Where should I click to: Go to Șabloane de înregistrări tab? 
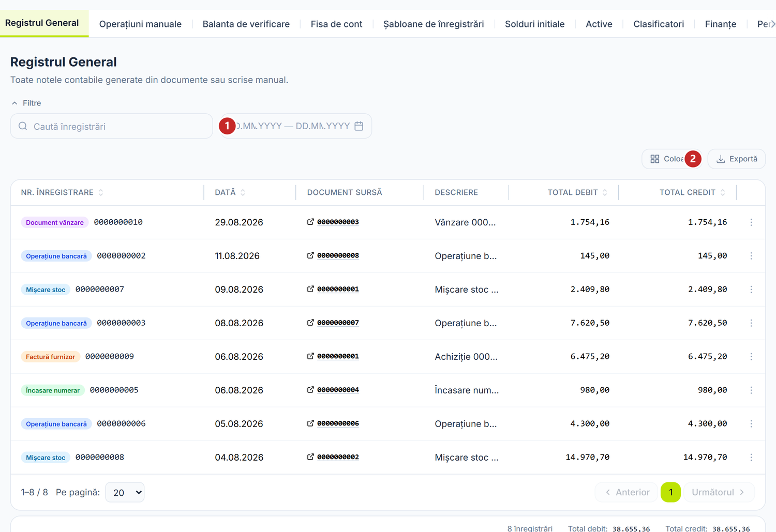[x=434, y=24]
